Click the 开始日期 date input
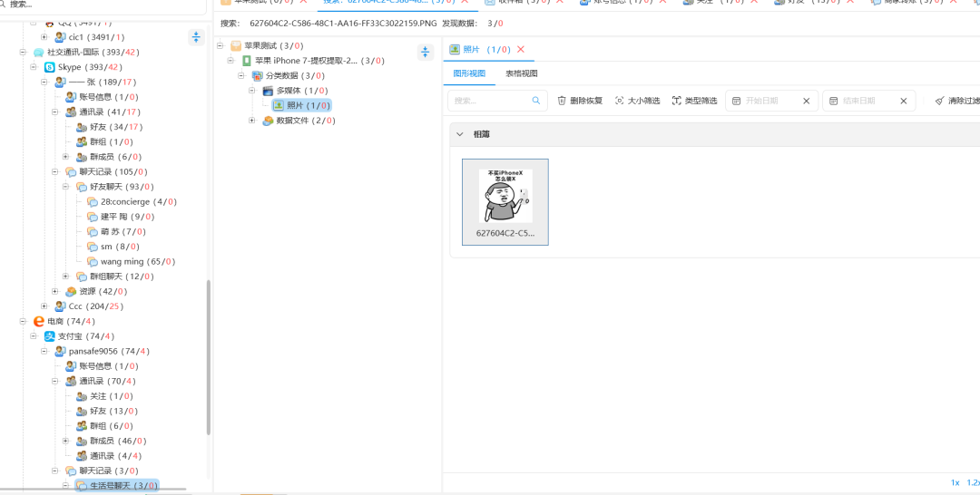The image size is (980, 495). click(x=772, y=102)
